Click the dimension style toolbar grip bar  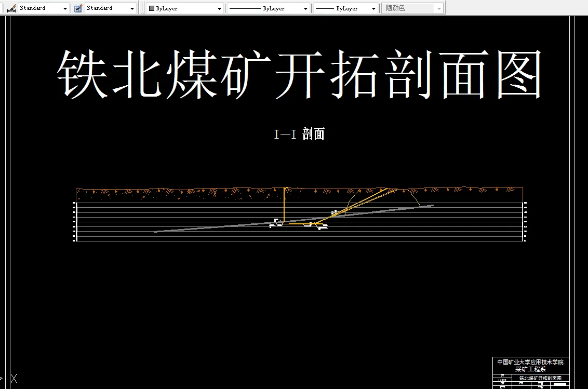(x=4, y=8)
